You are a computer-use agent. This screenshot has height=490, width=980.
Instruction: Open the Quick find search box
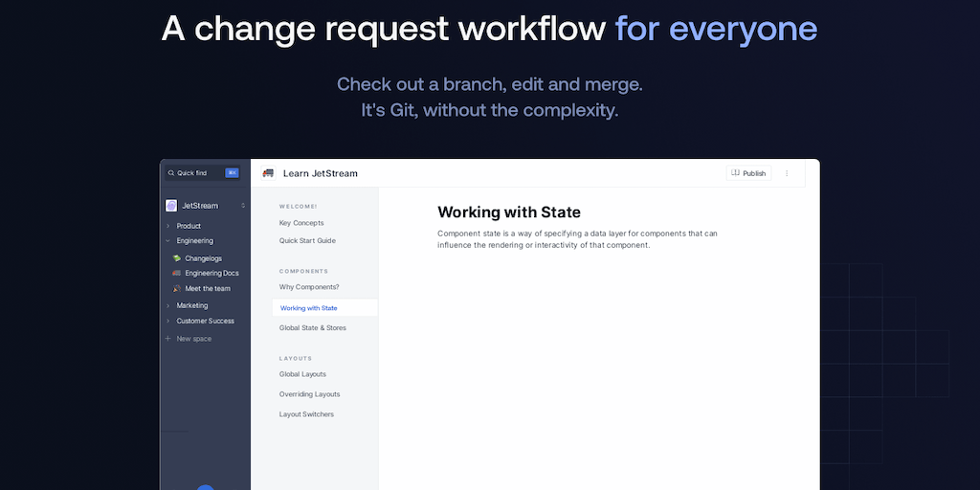click(x=203, y=173)
